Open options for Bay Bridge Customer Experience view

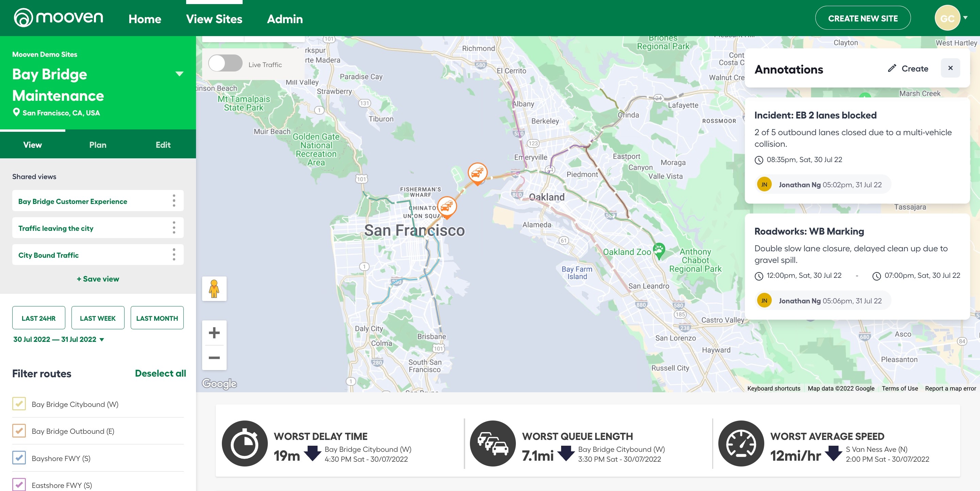click(x=174, y=201)
